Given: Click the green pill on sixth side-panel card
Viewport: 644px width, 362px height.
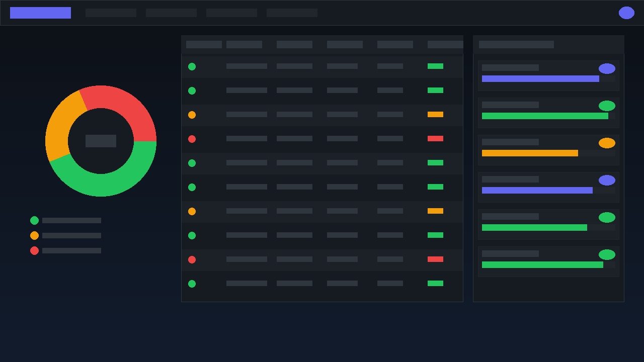Looking at the screenshot, I should pyautogui.click(x=607, y=254).
